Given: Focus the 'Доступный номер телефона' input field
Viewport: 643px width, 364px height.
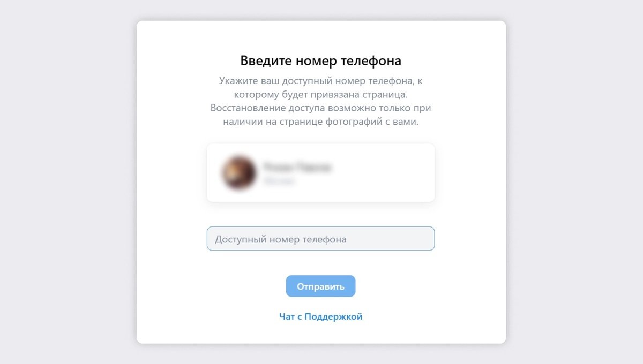Looking at the screenshot, I should point(320,239).
